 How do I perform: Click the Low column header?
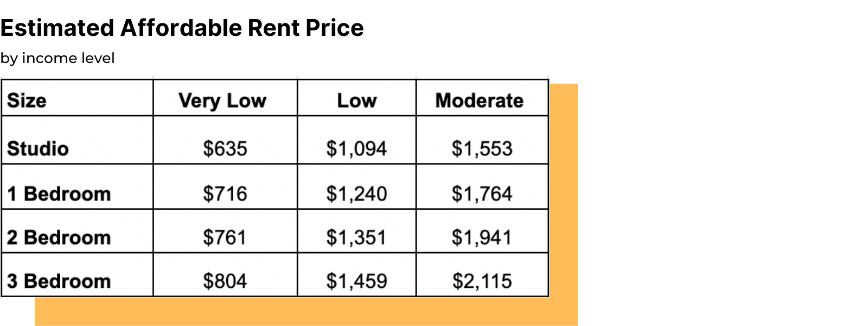click(x=356, y=101)
